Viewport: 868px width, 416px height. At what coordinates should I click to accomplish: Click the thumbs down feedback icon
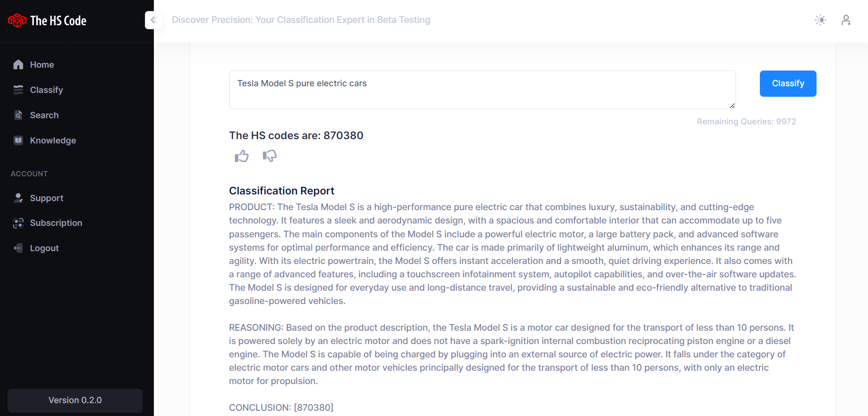(x=270, y=156)
